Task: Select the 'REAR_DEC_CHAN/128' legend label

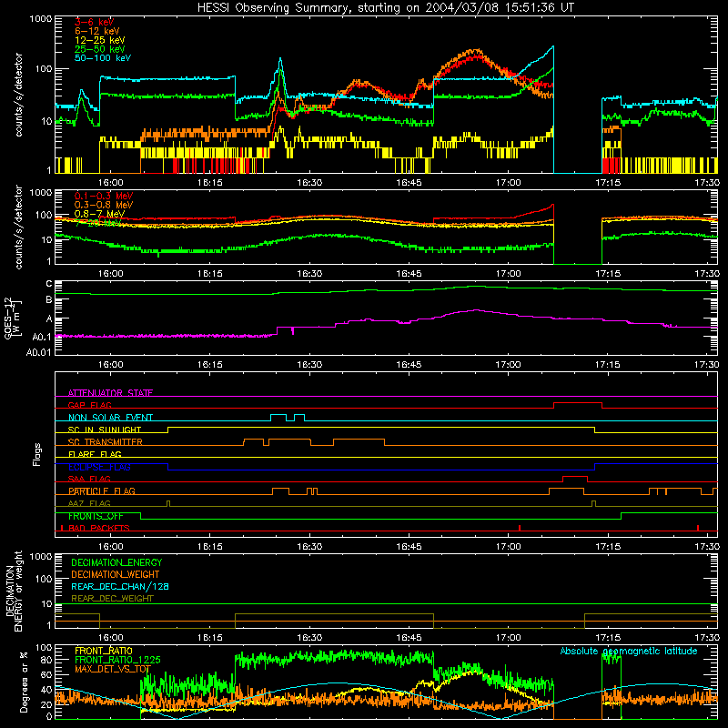Action: pos(120,586)
